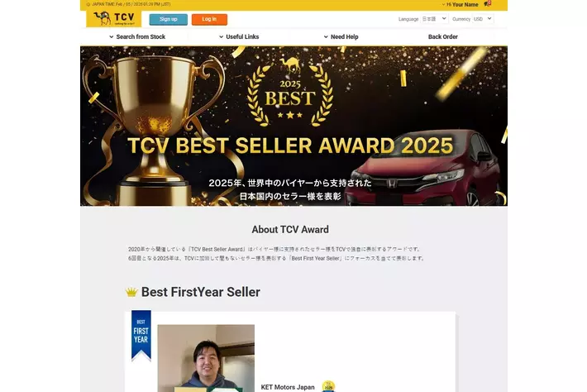Viewport: 587px width, 392px height.
Task: Open the notification megaphone icon
Action: [x=487, y=4]
